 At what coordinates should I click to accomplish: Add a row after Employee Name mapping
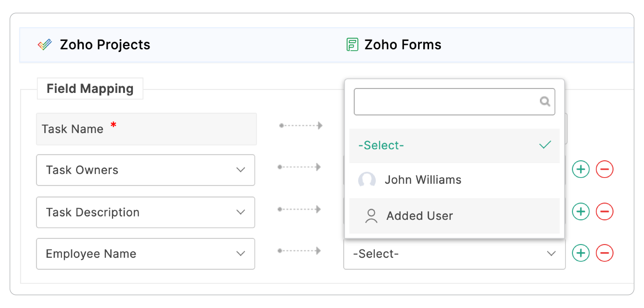coord(580,253)
